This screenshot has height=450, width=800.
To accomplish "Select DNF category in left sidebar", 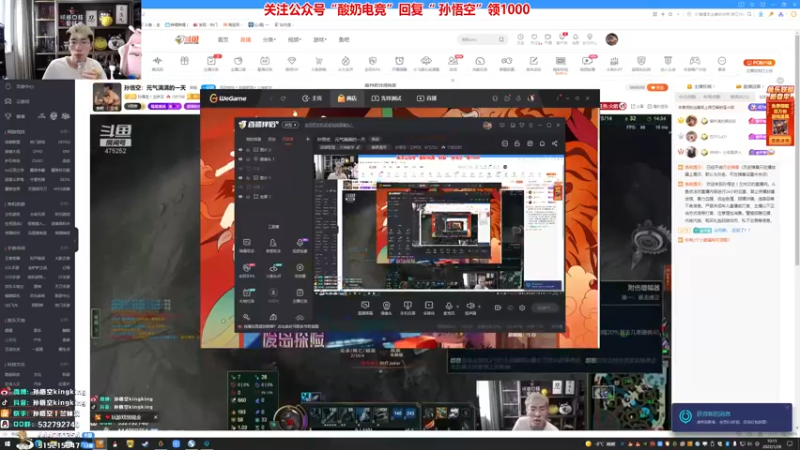I will tap(66, 152).
